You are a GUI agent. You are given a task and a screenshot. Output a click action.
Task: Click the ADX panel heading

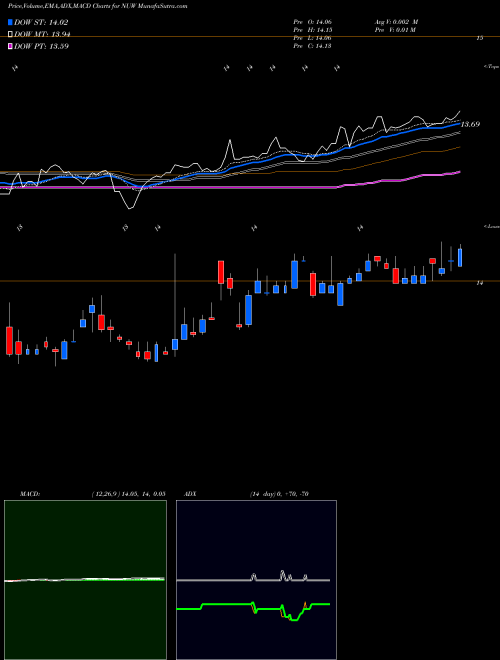click(190, 494)
